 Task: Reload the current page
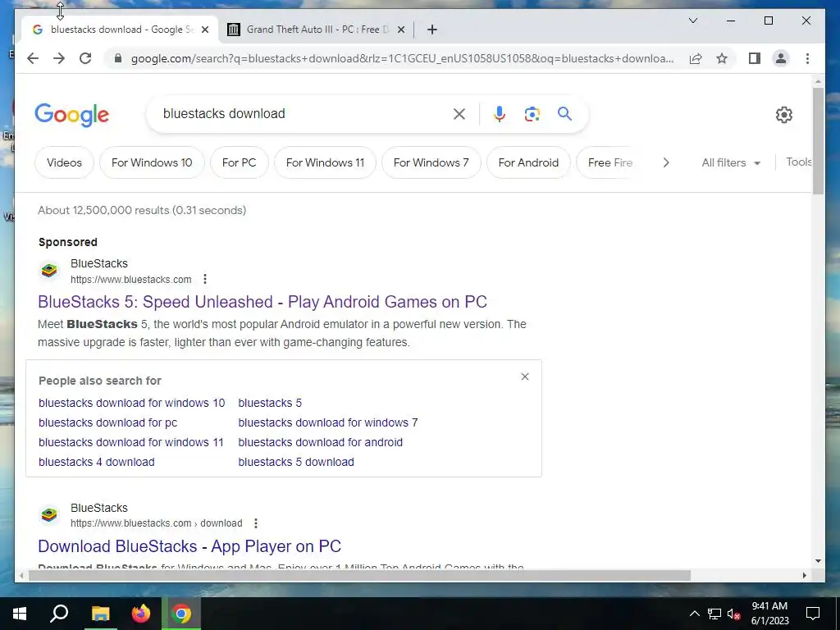tap(85, 58)
